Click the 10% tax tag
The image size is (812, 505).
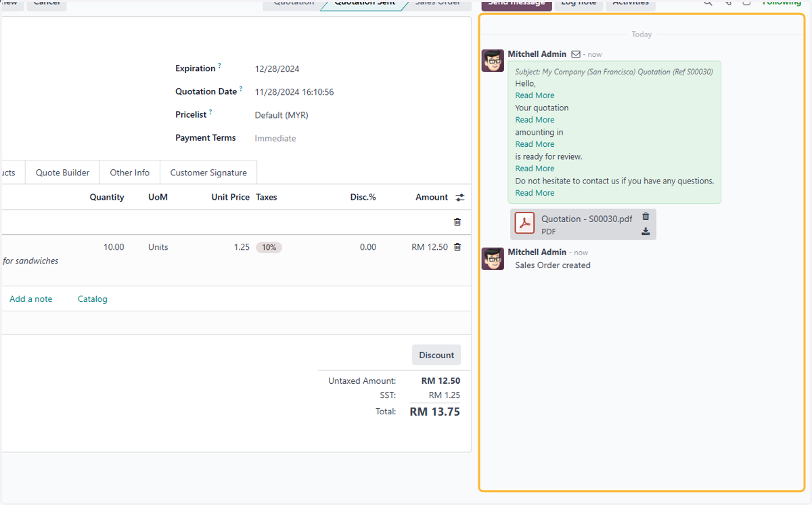pyautogui.click(x=269, y=247)
